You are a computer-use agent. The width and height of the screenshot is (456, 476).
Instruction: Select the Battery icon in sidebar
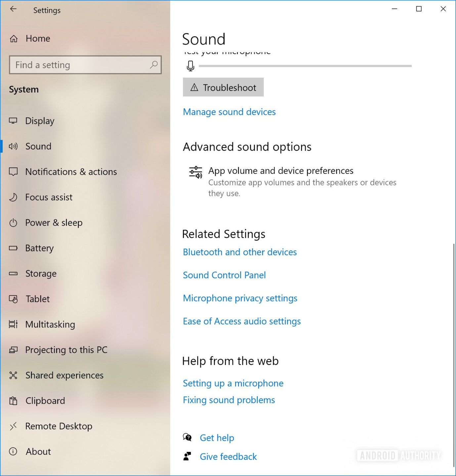coord(13,248)
